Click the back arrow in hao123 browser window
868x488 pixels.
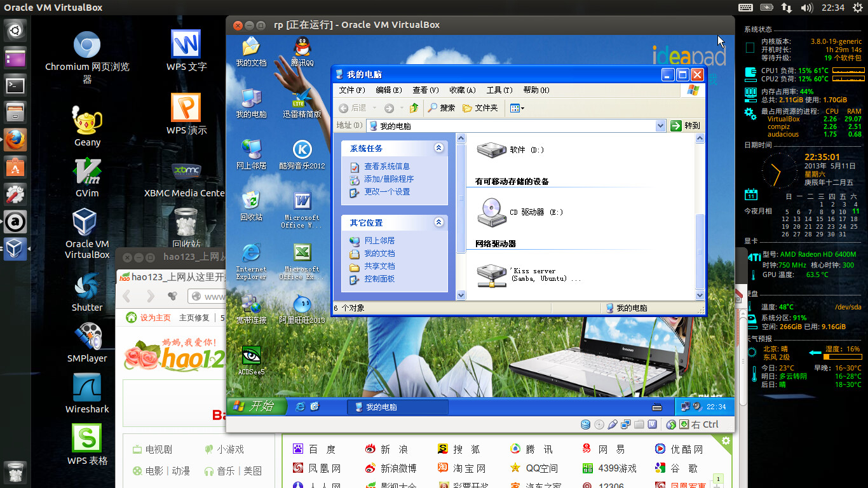[x=127, y=296]
